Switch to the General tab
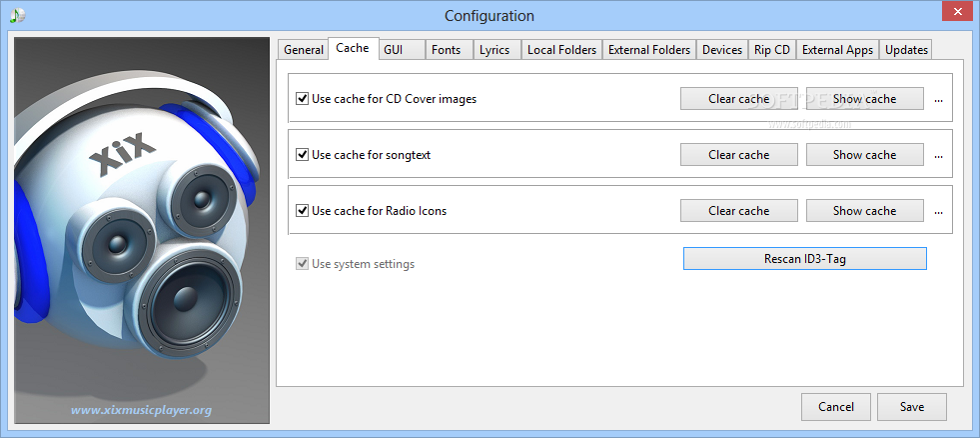Screen dimensions: 980x438 [x=303, y=50]
